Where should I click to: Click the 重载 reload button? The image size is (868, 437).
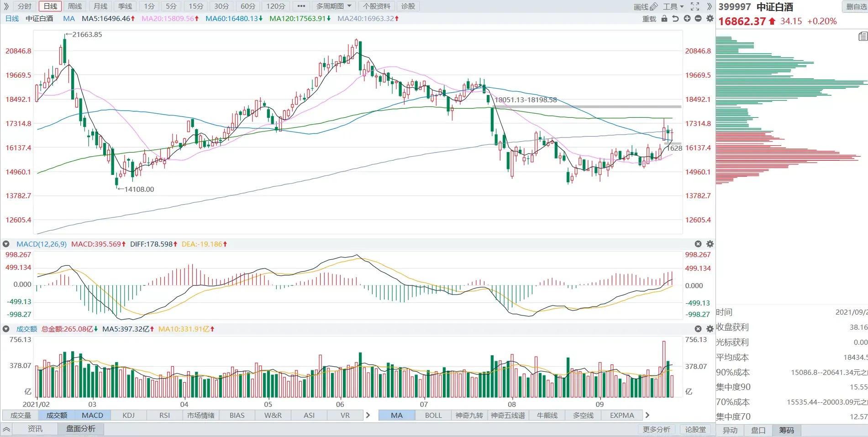pyautogui.click(x=649, y=19)
